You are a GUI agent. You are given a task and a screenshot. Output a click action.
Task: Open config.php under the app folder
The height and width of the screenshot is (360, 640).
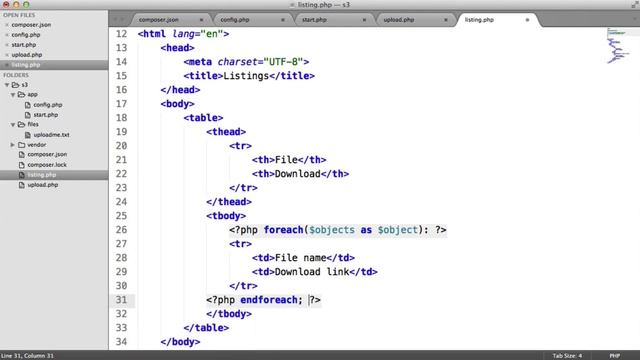coord(48,105)
